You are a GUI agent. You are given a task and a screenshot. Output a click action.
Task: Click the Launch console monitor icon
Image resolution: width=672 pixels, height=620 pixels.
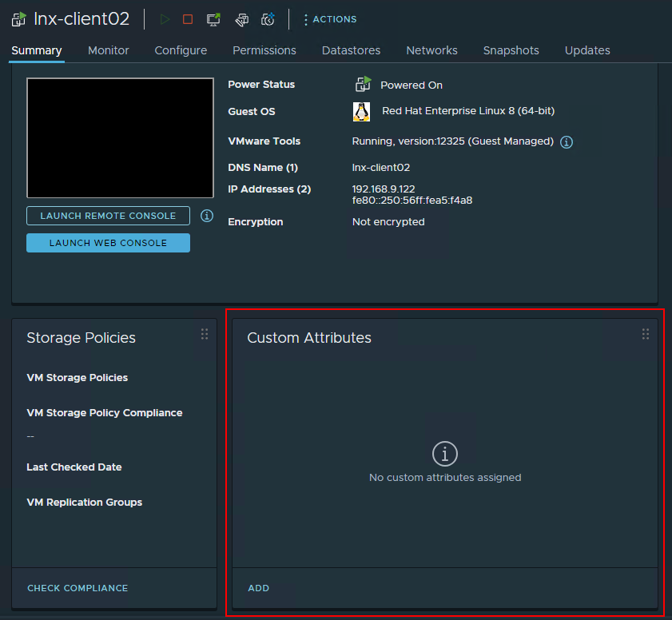click(213, 19)
